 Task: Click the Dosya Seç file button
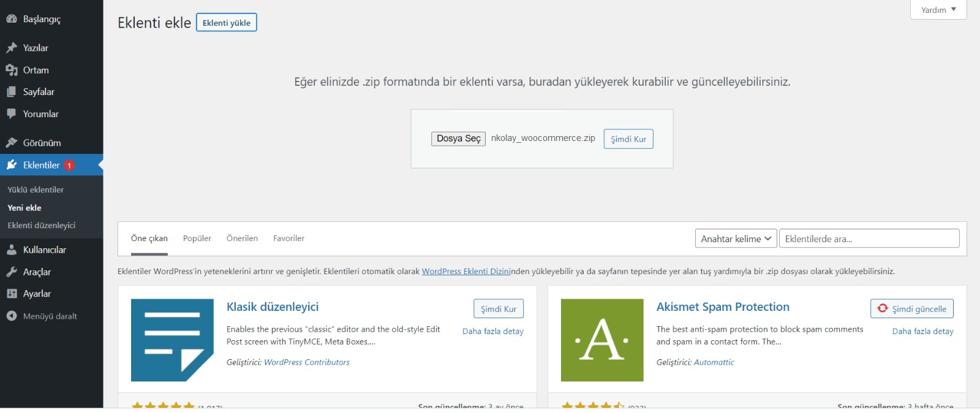tap(458, 139)
